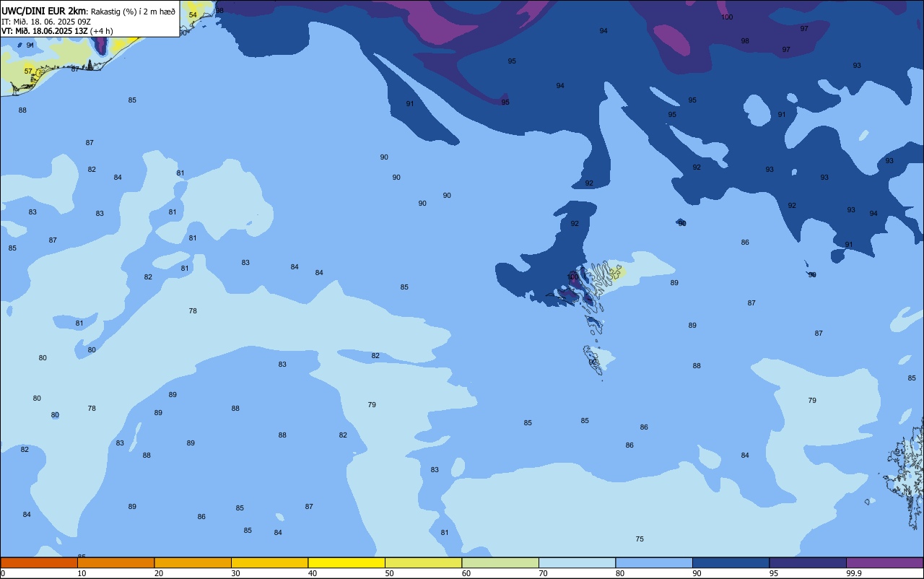The image size is (924, 579).
Task: Click the dark orange 0–10 legend swatch
Action: pyautogui.click(x=39, y=562)
